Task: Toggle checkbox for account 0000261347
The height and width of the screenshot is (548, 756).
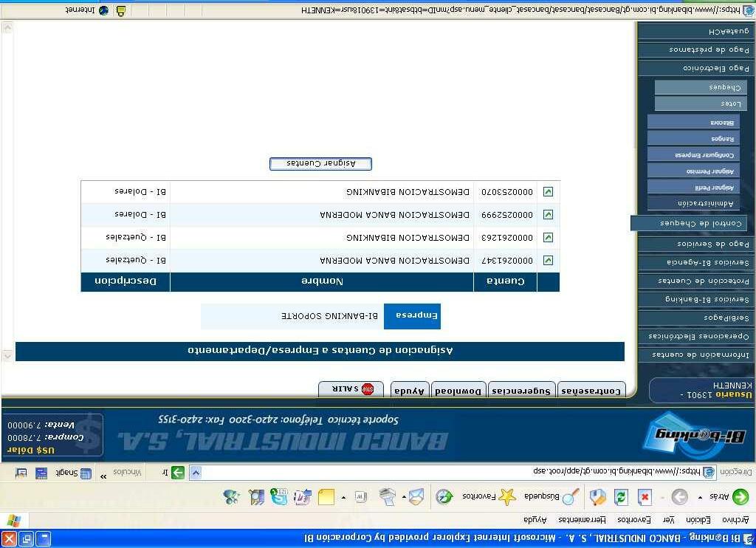Action: (x=549, y=261)
